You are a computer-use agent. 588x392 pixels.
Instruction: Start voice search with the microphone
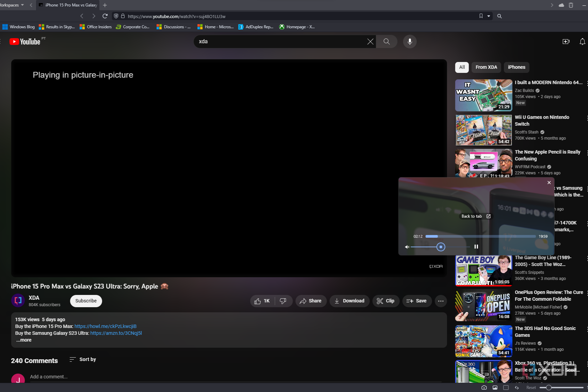pyautogui.click(x=410, y=42)
